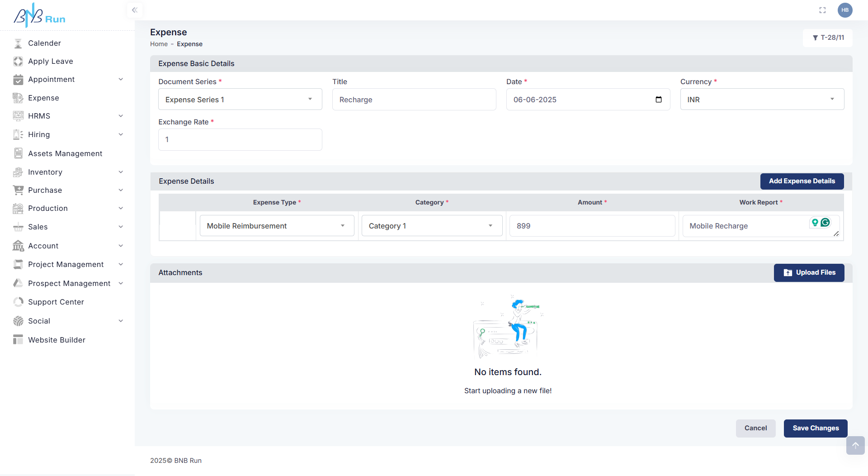The height and width of the screenshot is (476, 868).
Task: Expand the Inventory sidebar menu
Action: click(x=68, y=172)
